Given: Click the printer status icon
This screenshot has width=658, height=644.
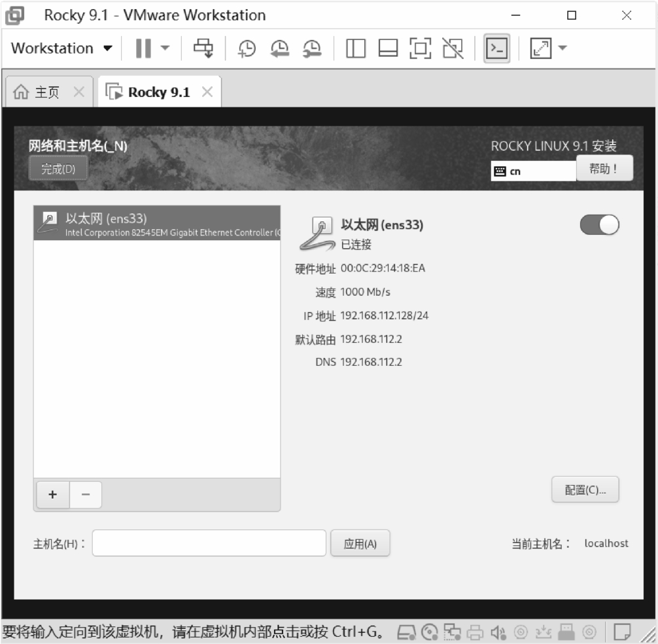Looking at the screenshot, I should 475,632.
